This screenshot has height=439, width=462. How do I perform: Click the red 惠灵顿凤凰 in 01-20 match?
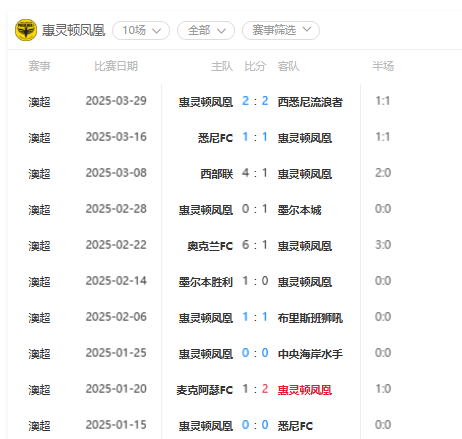point(305,390)
